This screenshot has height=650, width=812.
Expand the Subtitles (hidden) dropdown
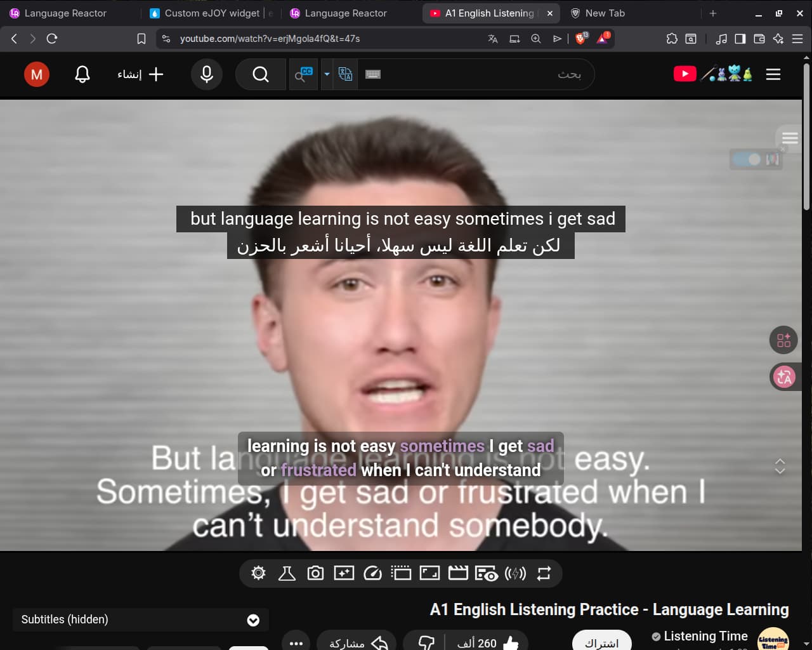pyautogui.click(x=252, y=620)
